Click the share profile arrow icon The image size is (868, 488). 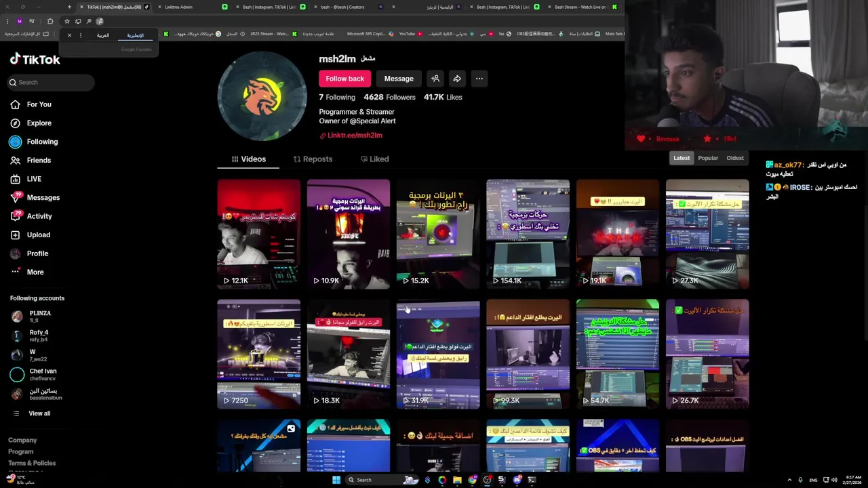(x=457, y=79)
